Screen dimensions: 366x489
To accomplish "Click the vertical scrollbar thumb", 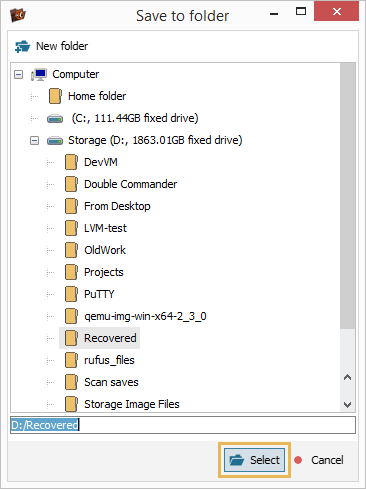I will click(x=348, y=196).
